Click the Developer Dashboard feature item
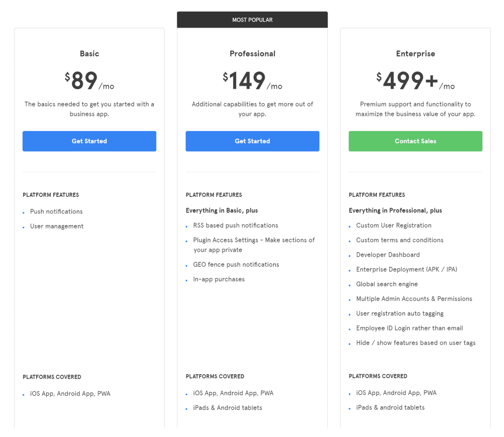This screenshot has width=504, height=437. click(x=388, y=255)
